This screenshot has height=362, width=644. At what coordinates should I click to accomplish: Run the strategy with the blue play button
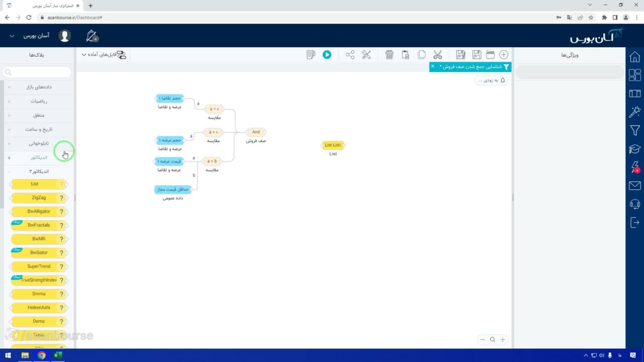click(x=327, y=55)
